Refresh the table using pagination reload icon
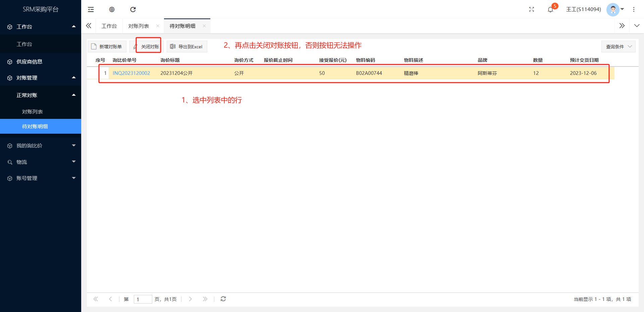This screenshot has width=644, height=312. [x=223, y=299]
